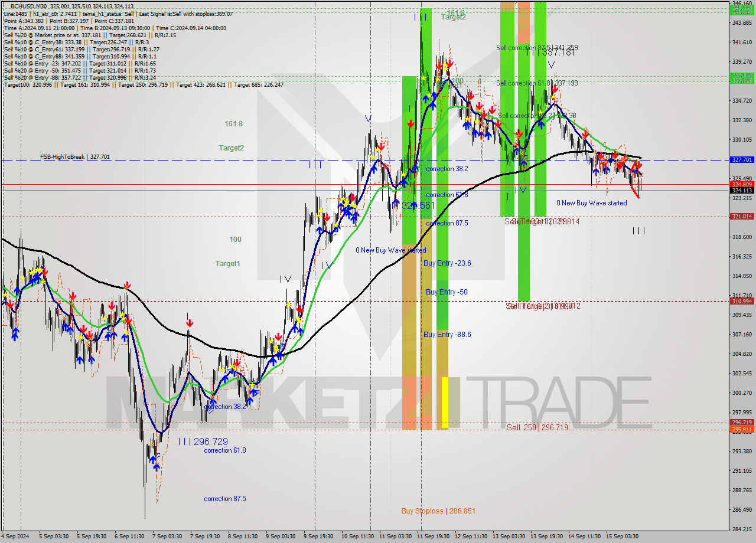This screenshot has height=543, width=756.
Task: Click 'Sell correction 87.5 | 341.359' label
Action: coord(537,48)
